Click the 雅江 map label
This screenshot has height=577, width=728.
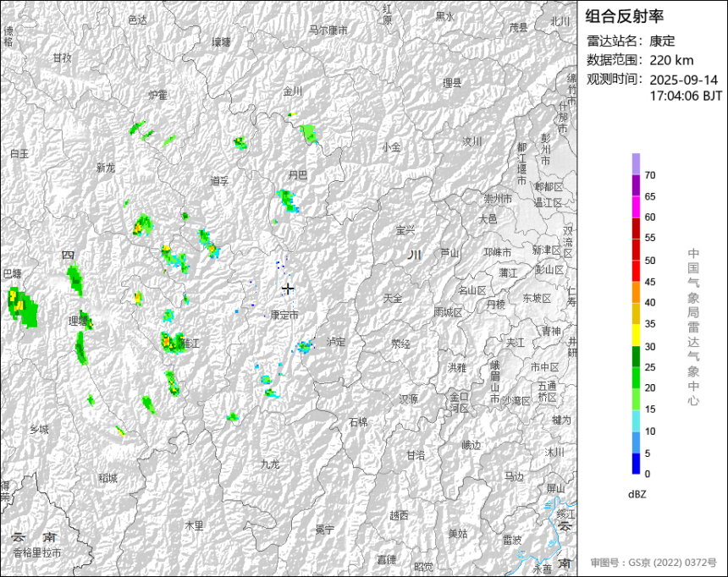(190, 343)
